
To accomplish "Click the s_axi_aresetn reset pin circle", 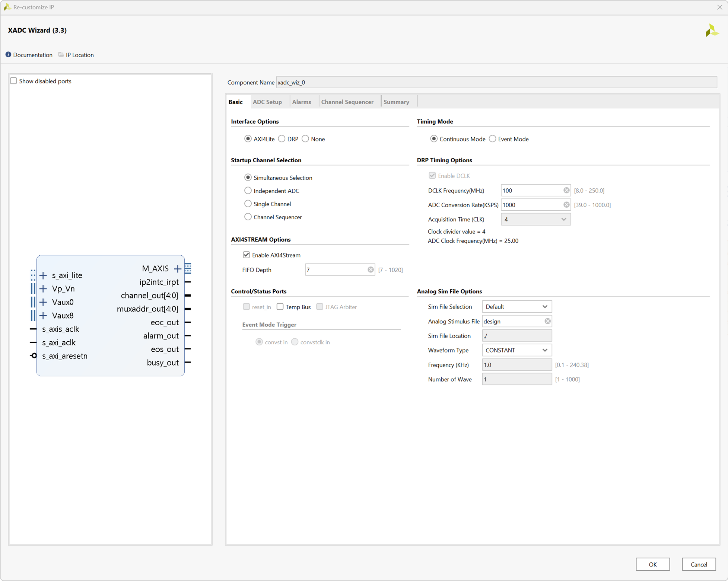I will (34, 356).
